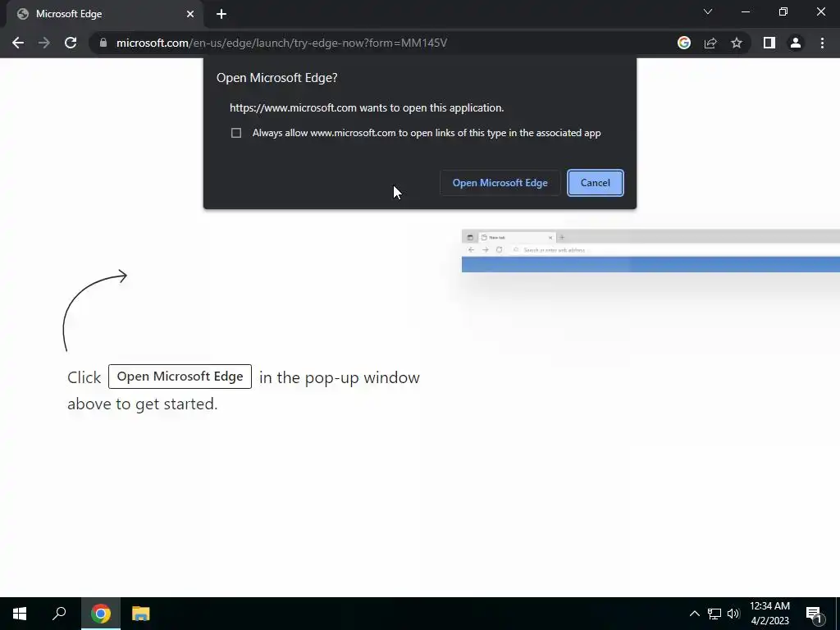Restore down the Chrome window
This screenshot has width=840, height=630.
point(783,11)
